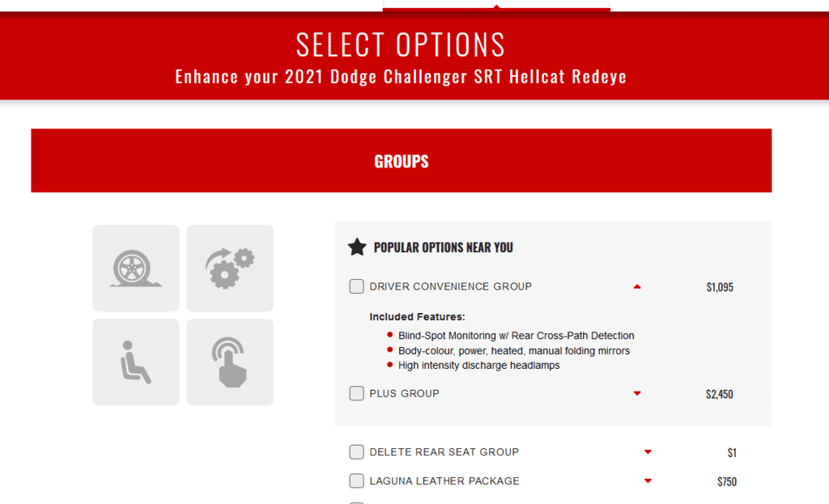
Task: Click the Popular Options Near You heading
Action: [443, 248]
